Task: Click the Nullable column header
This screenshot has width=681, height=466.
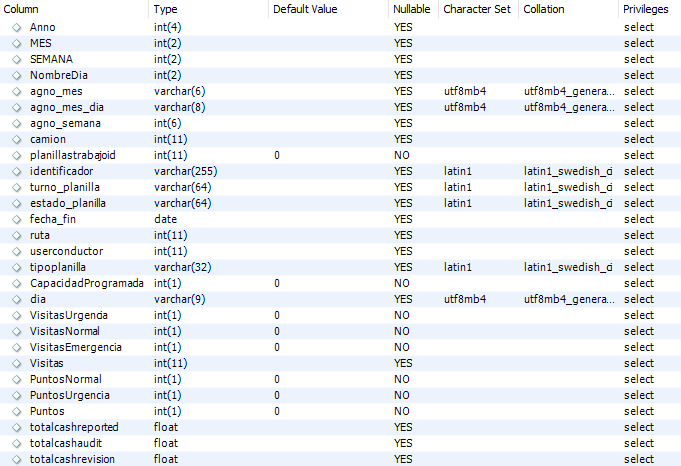Action: 411,9
